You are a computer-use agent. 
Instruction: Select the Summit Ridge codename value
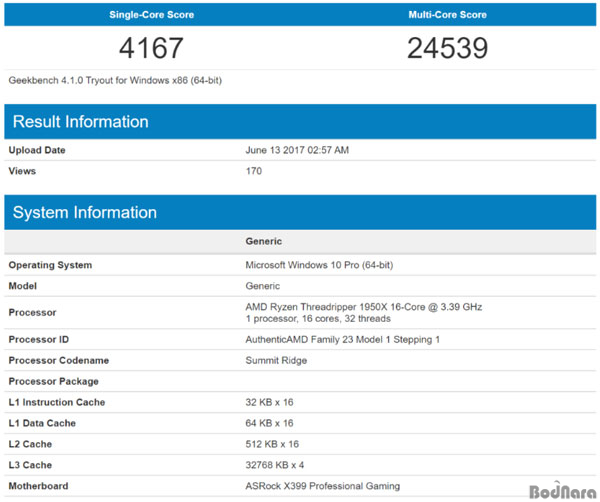pyautogui.click(x=276, y=360)
